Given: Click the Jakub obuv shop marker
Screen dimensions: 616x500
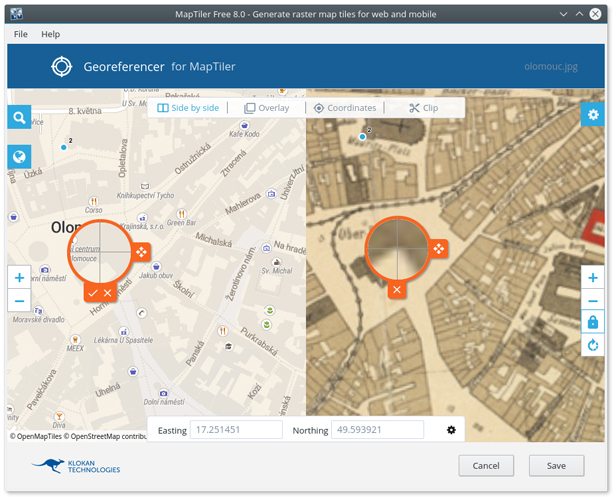Looking at the screenshot, I should click(156, 267).
